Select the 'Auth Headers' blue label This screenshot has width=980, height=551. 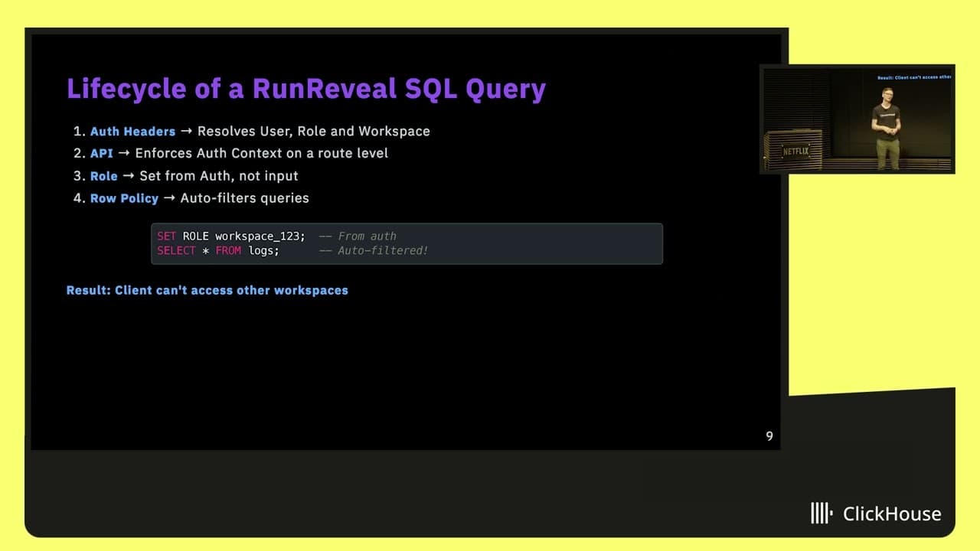point(132,131)
